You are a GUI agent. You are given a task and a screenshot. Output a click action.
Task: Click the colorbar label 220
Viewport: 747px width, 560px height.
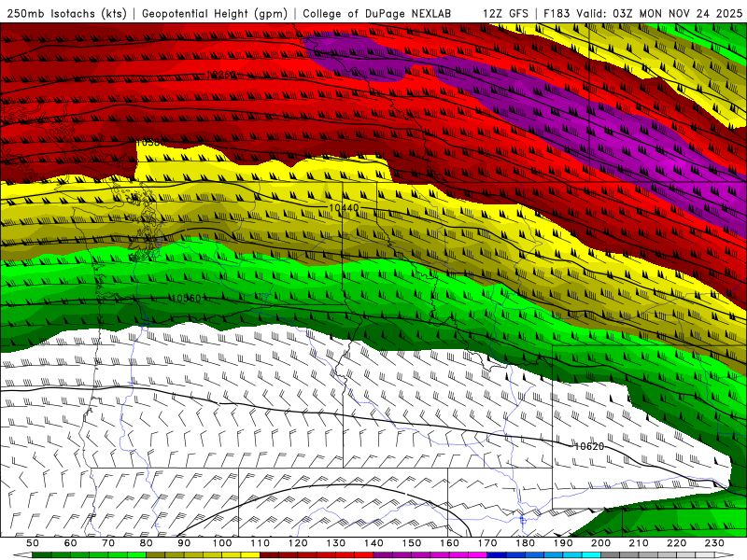click(x=676, y=543)
